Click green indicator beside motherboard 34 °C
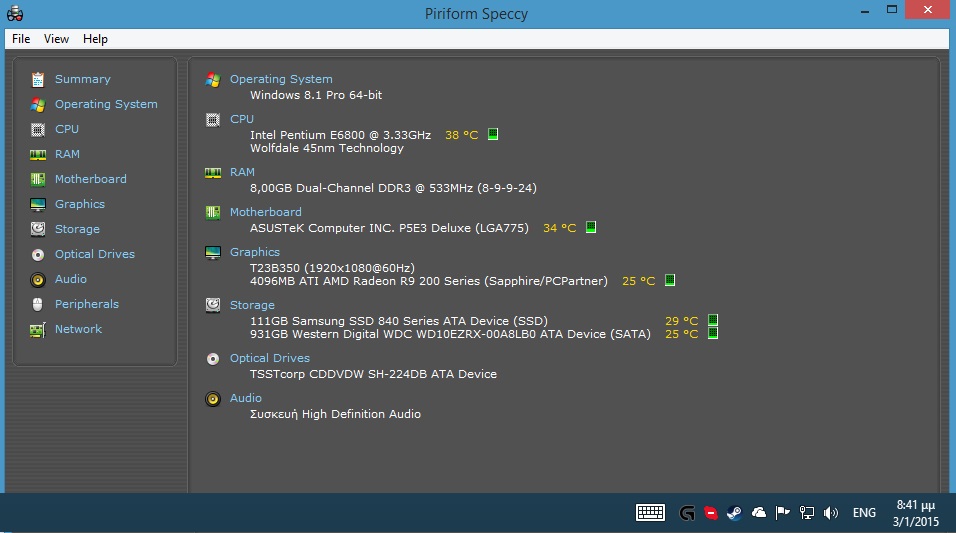The image size is (956, 533). click(591, 227)
